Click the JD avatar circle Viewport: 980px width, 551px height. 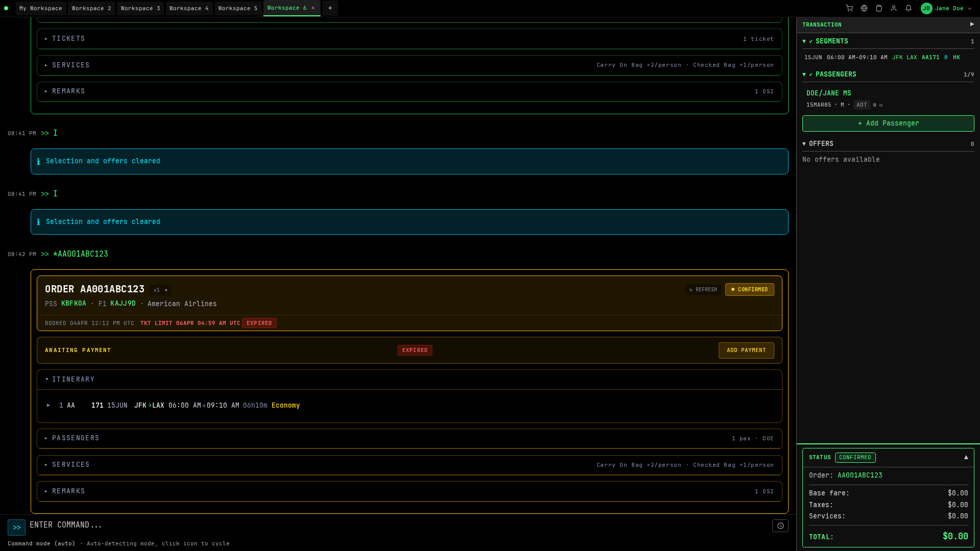(926, 8)
